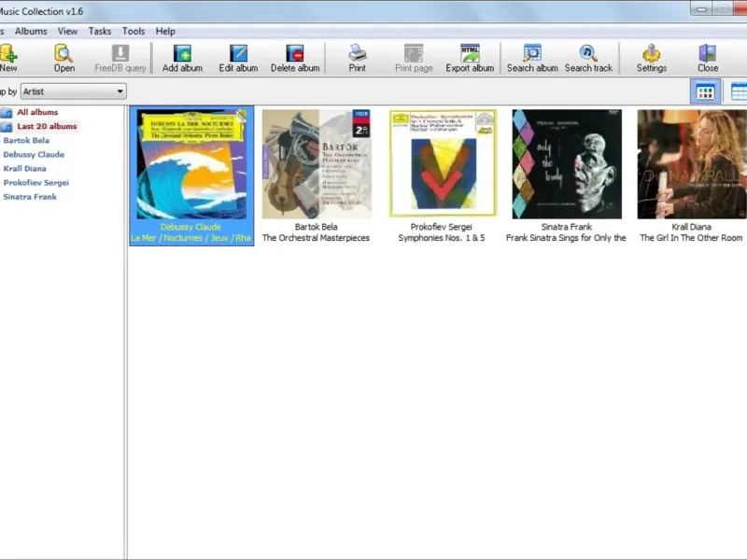
Task: Click the Close toolbar icon
Action: pos(708,53)
